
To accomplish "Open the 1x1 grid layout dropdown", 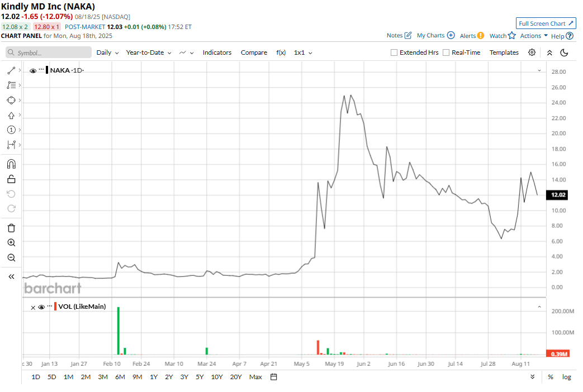I will tap(303, 52).
